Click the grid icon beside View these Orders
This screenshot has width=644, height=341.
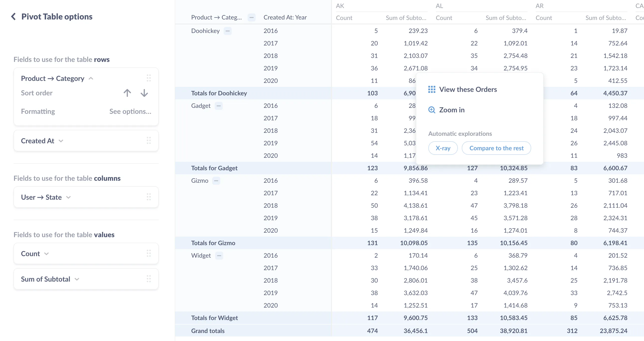click(x=432, y=89)
